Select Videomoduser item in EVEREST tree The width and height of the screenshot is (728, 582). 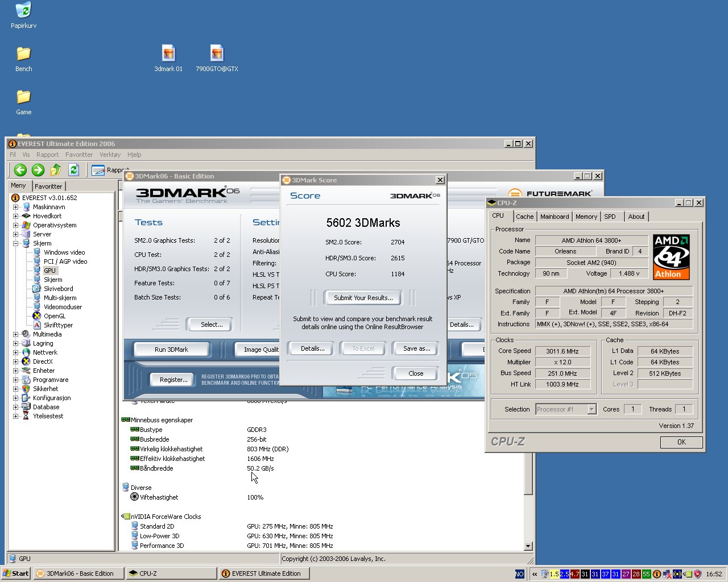pyautogui.click(x=63, y=307)
